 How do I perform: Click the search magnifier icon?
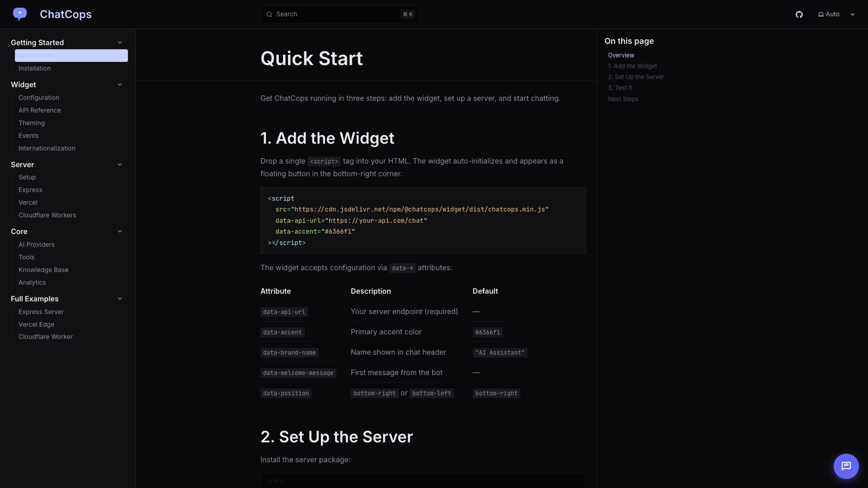pos(269,14)
